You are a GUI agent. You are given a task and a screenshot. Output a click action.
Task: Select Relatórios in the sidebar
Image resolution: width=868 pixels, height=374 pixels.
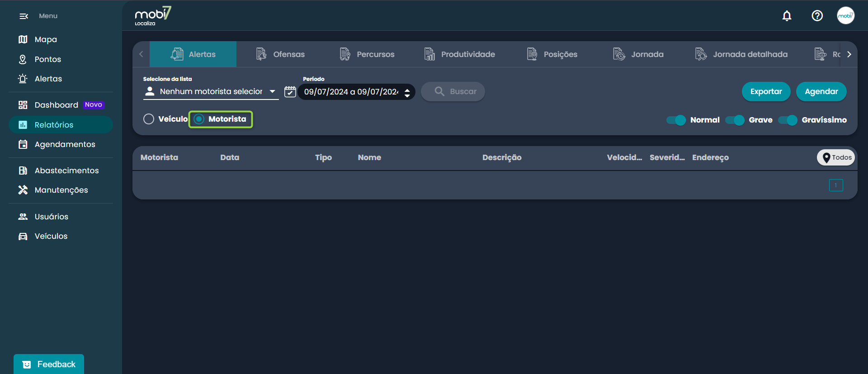tap(61, 125)
